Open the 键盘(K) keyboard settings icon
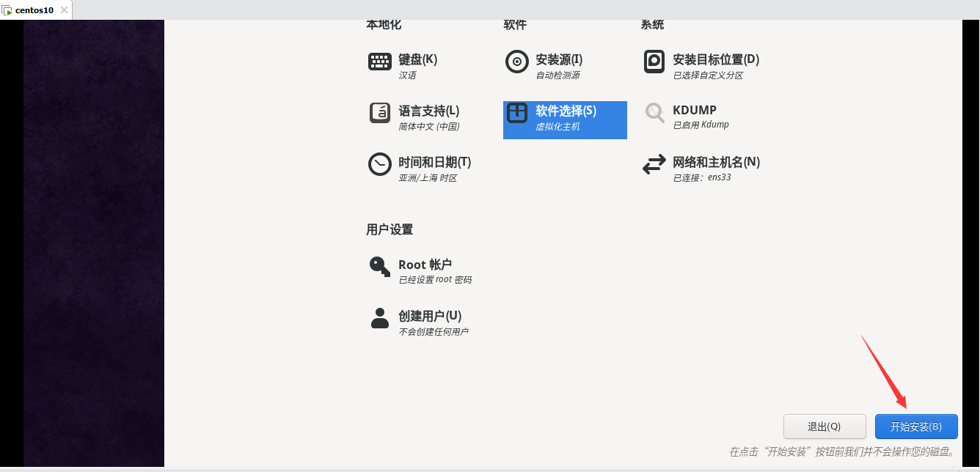The image size is (980, 472). tap(379, 62)
